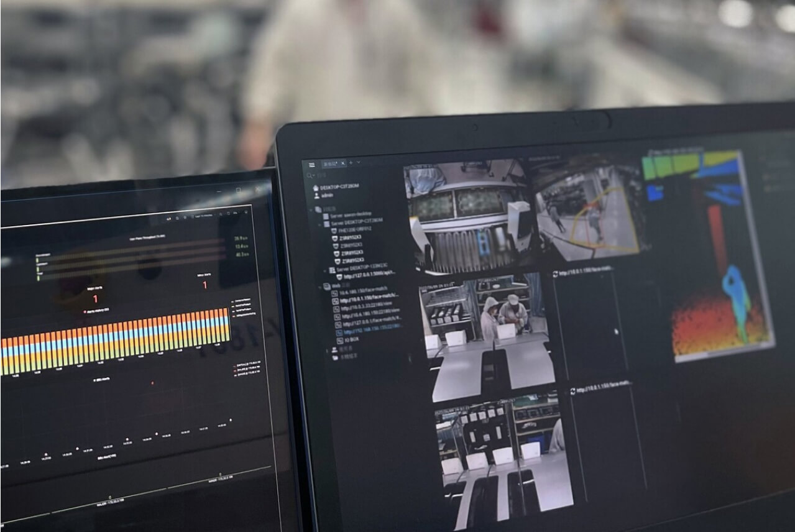Close the current layout tab
The height and width of the screenshot is (532, 795).
click(x=342, y=163)
